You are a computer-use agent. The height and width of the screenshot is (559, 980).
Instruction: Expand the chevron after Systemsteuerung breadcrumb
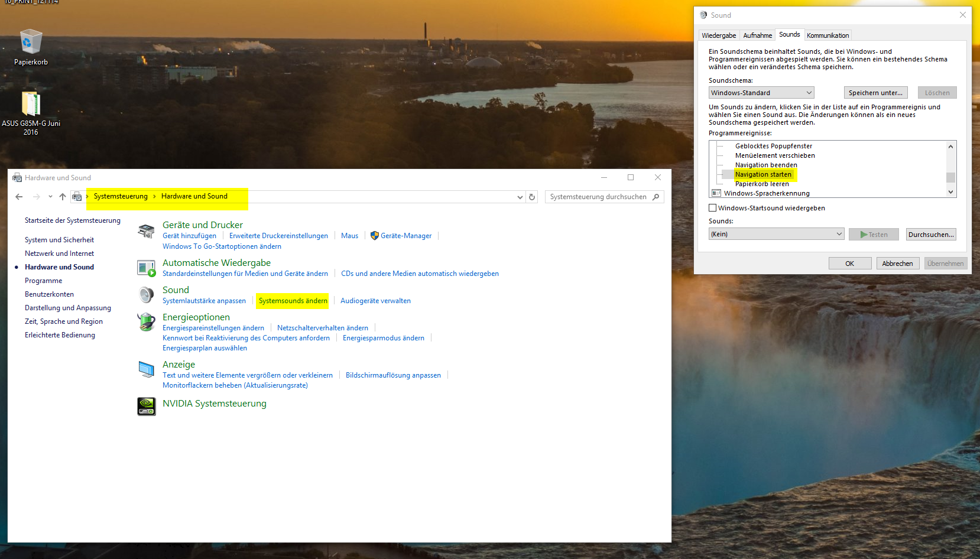pos(155,197)
